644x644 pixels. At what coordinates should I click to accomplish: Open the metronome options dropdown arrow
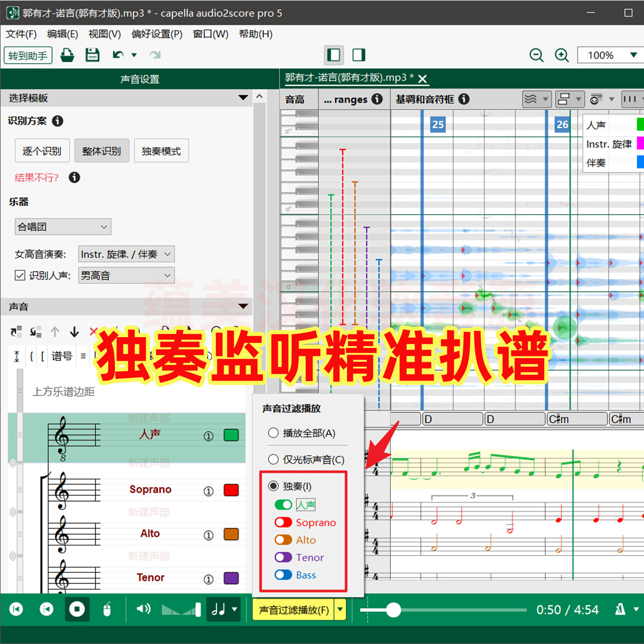[636, 609]
